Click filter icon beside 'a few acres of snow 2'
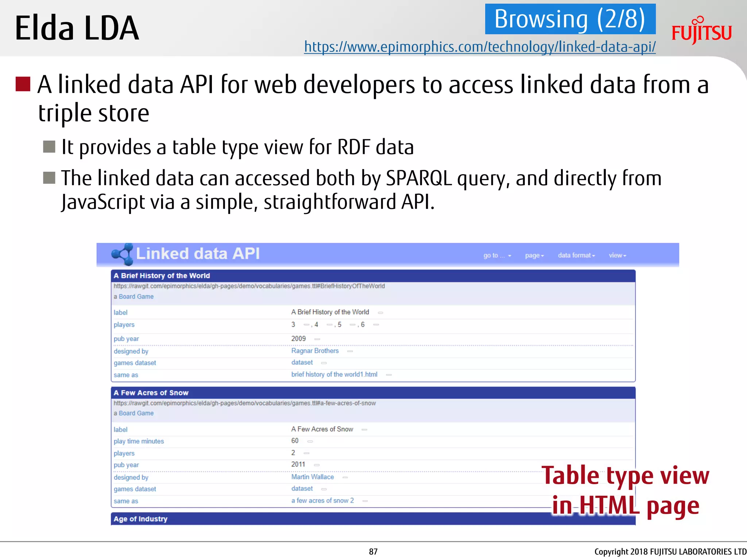The image size is (747, 560). pyautogui.click(x=365, y=501)
